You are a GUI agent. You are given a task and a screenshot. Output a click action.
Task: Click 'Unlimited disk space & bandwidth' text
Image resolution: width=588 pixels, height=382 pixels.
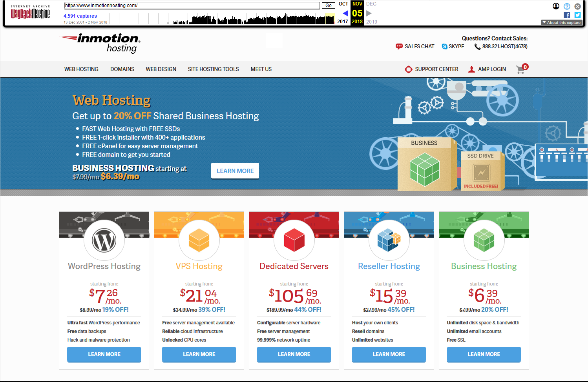coord(483,323)
